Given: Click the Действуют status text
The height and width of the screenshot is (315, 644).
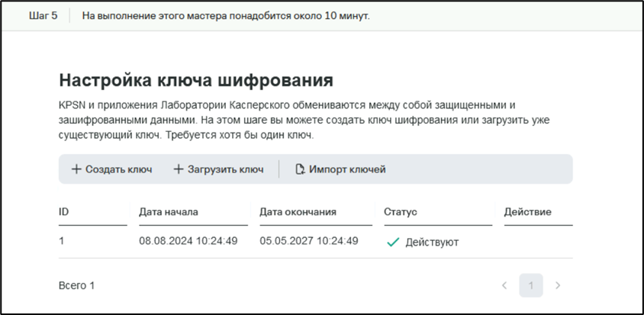Looking at the screenshot, I should coord(432,243).
